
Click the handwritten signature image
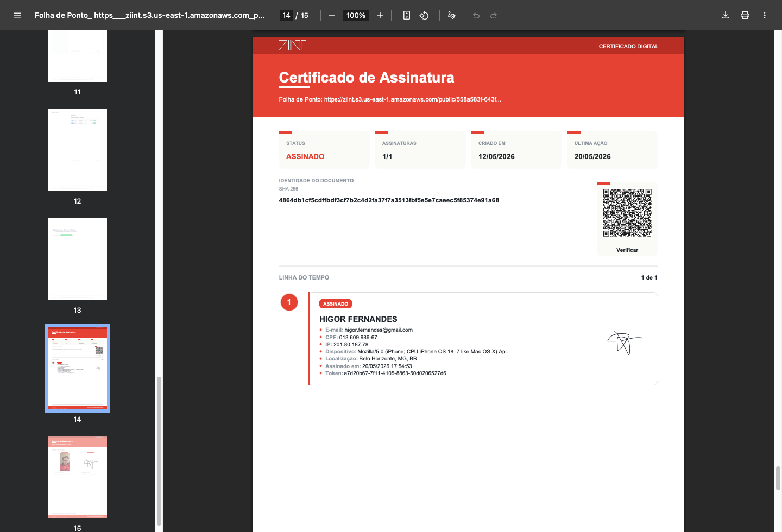[625, 343]
